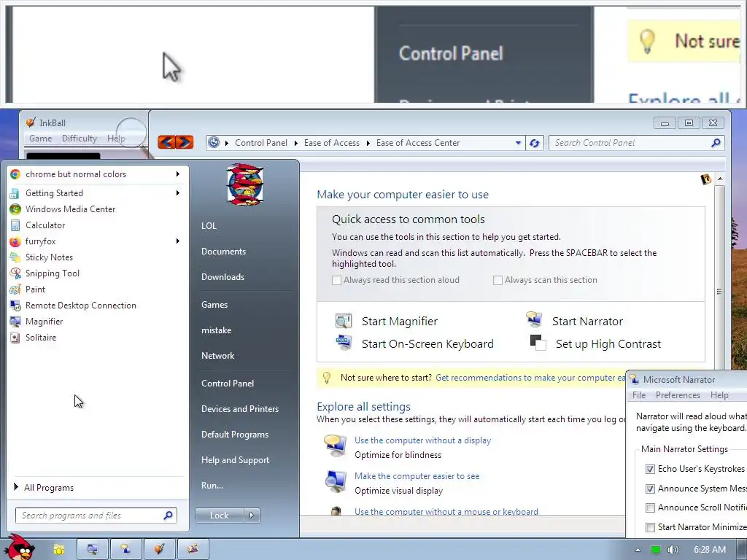747x560 pixels.
Task: Click the volume icon in system tray
Action: pos(673,550)
